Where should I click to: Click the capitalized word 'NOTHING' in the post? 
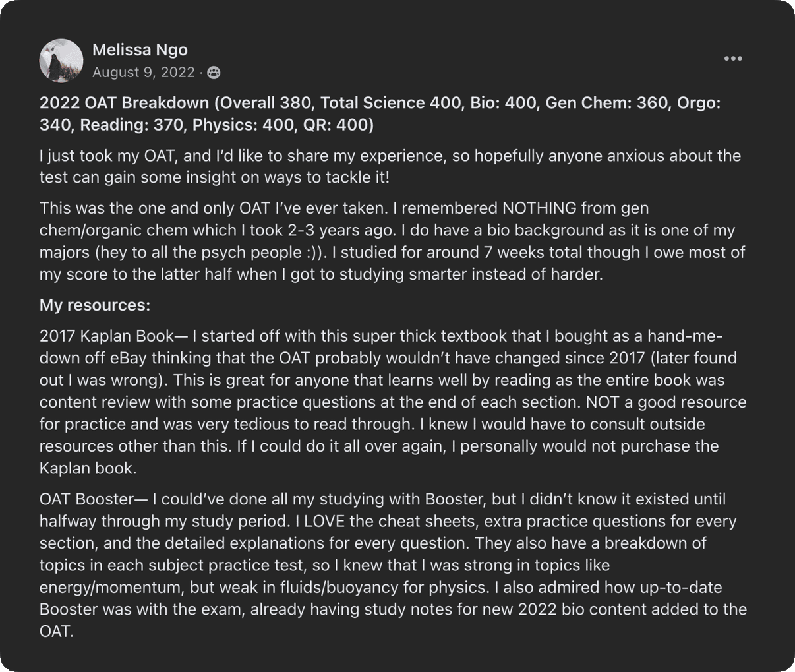tap(539, 208)
